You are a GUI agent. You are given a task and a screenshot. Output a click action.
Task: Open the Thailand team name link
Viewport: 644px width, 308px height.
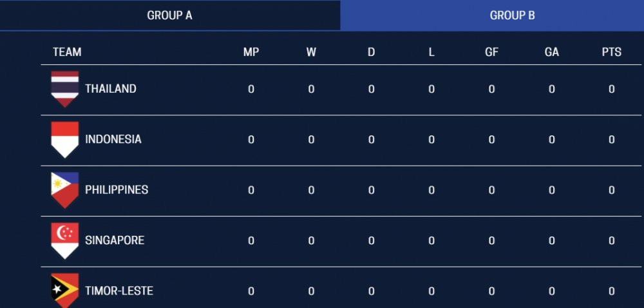click(111, 89)
